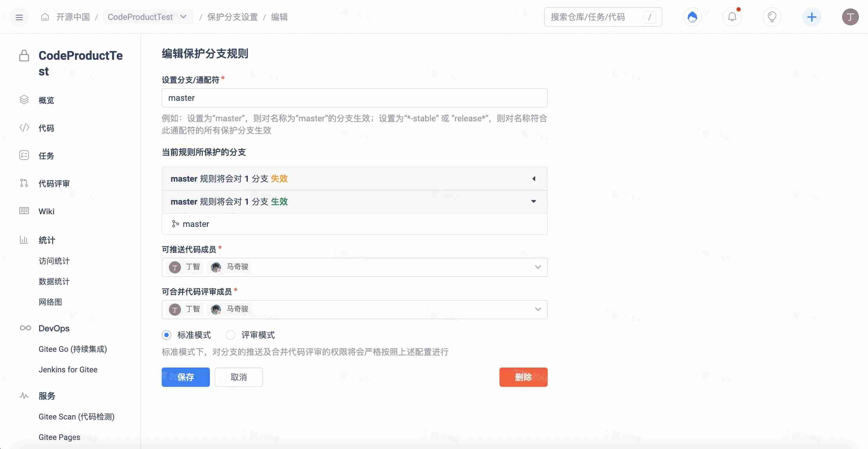Click the 概览 layers icon

(x=24, y=100)
